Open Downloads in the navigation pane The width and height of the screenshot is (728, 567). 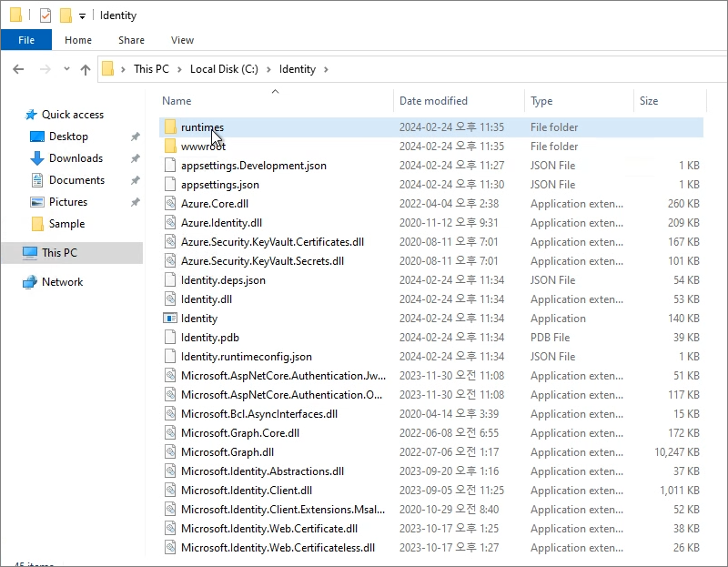(76, 157)
